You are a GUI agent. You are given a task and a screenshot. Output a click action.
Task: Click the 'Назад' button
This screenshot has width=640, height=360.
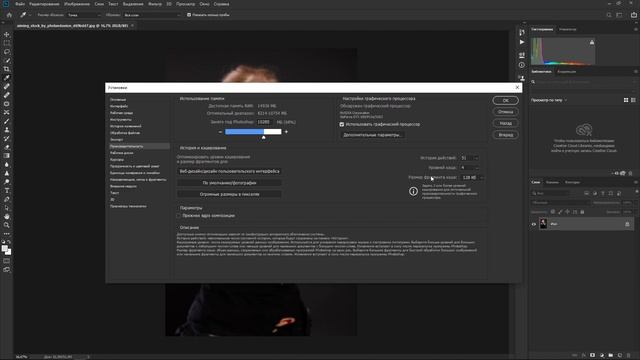[x=505, y=123]
